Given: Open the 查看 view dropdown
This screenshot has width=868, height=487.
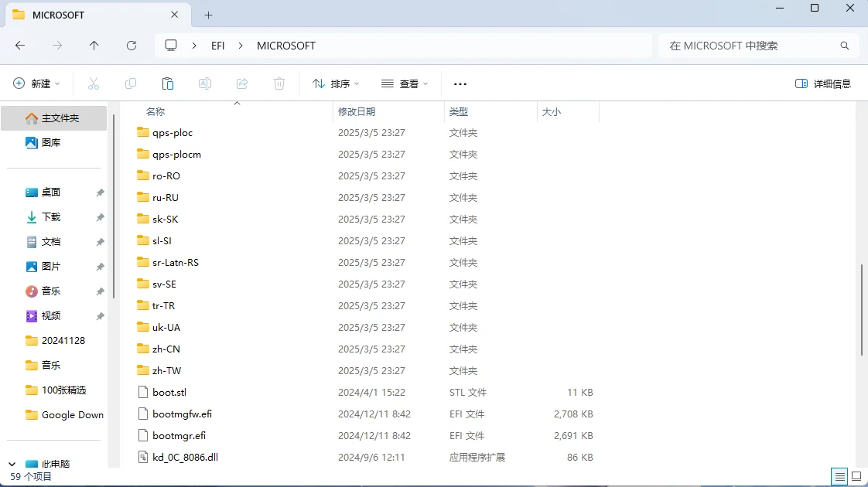Looking at the screenshot, I should [x=405, y=83].
